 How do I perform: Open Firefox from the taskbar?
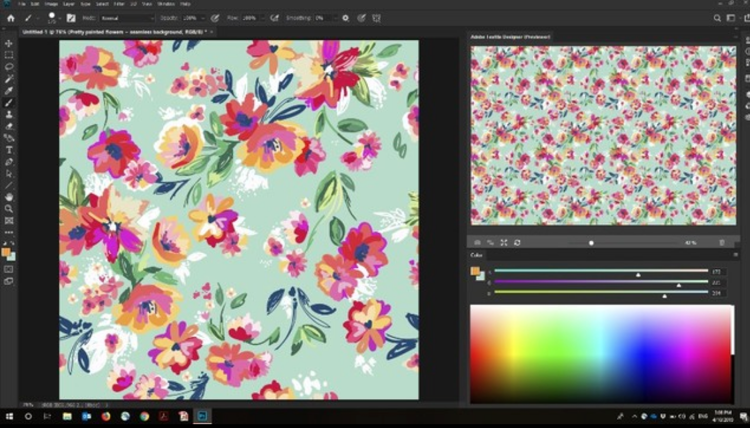(106, 417)
